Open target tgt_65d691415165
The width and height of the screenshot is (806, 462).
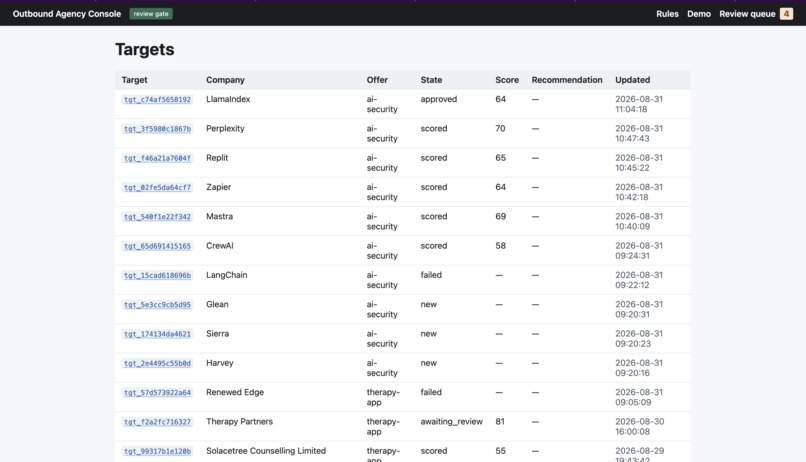[x=157, y=246]
